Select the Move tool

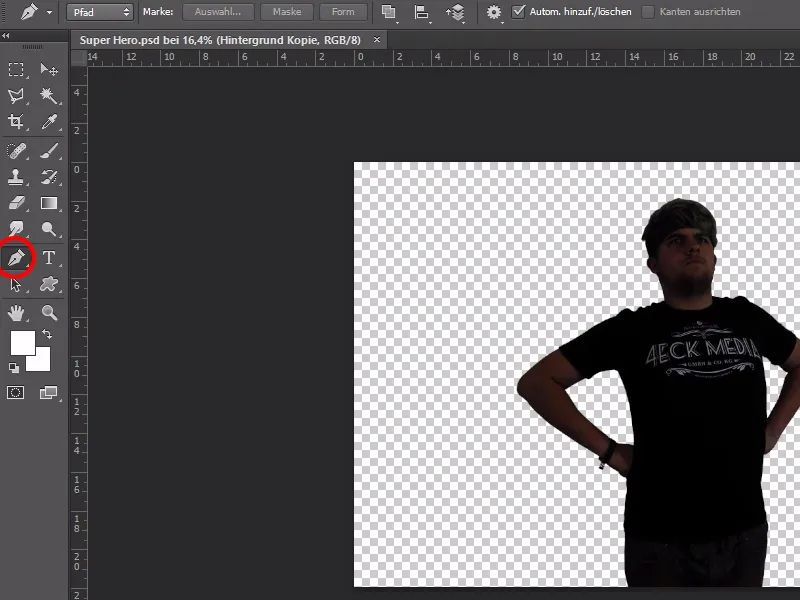[48, 69]
